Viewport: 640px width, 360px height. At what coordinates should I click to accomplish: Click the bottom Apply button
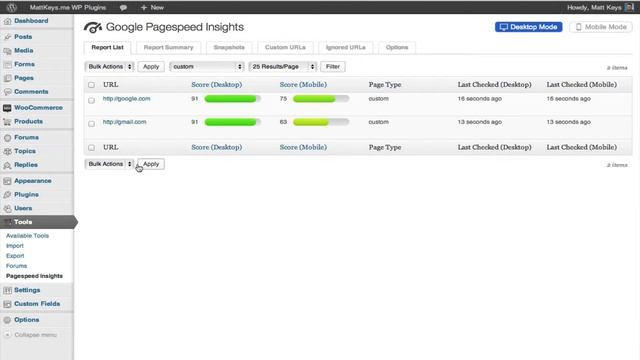(151, 164)
